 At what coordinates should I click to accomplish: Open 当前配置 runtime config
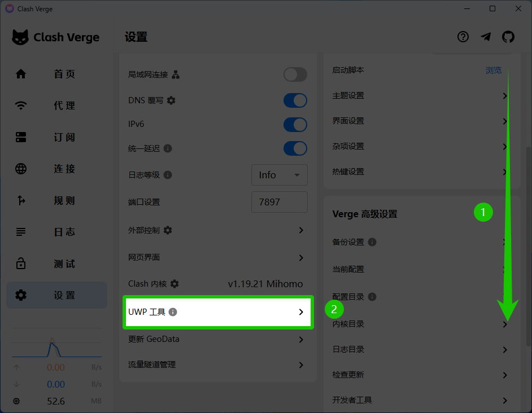pos(422,270)
